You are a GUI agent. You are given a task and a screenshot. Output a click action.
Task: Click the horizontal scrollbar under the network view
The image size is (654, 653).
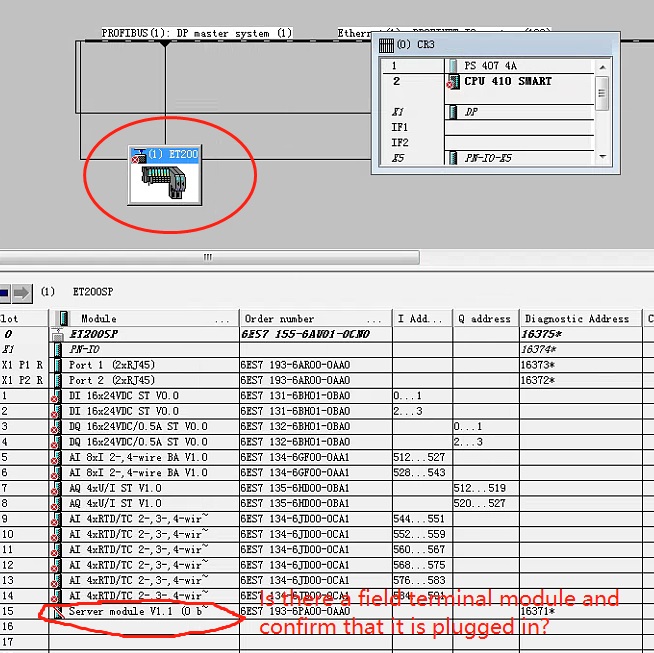pyautogui.click(x=209, y=257)
